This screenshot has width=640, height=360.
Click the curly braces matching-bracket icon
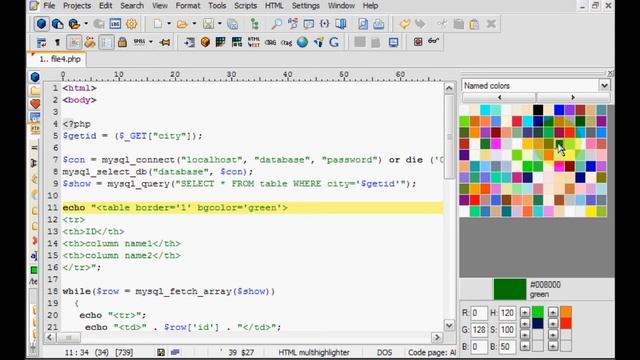click(x=324, y=24)
